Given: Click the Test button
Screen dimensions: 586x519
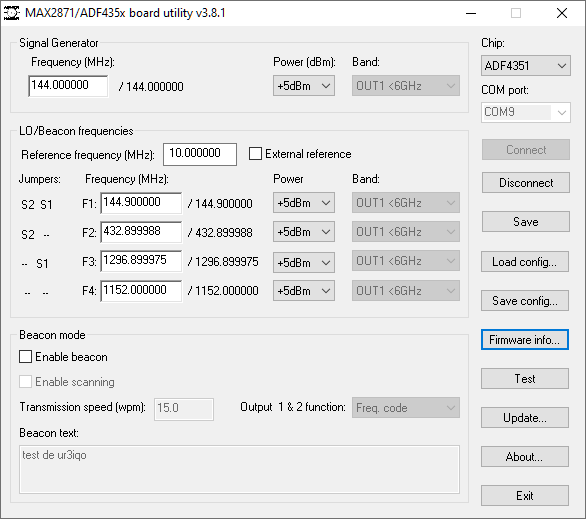Looking at the screenshot, I should [525, 379].
